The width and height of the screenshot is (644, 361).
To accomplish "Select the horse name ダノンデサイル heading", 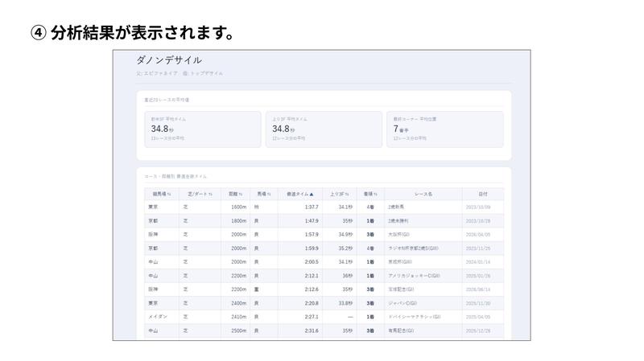I will (169, 60).
